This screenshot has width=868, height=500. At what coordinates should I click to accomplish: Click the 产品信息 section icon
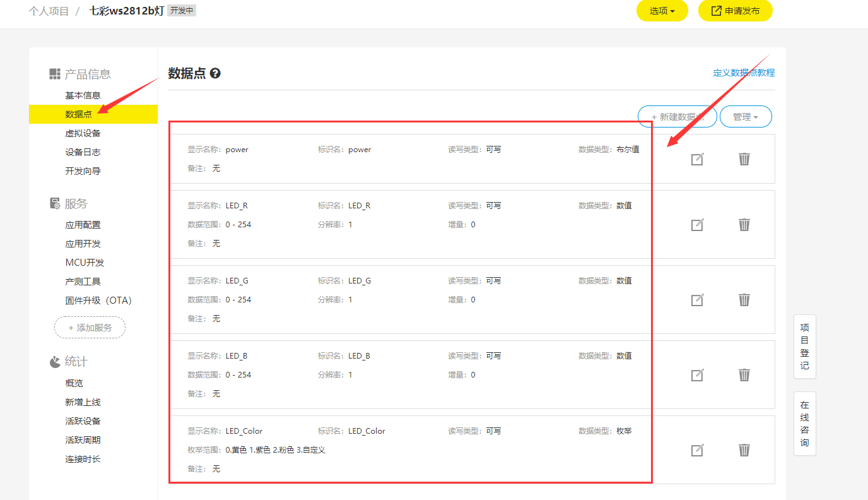click(55, 74)
